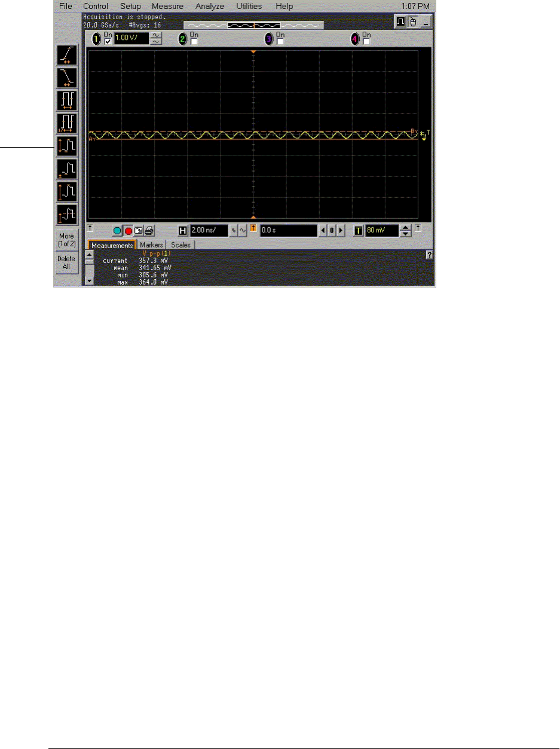The height and width of the screenshot is (749, 560).
Task: Click the Delete All button
Action: pos(66,264)
